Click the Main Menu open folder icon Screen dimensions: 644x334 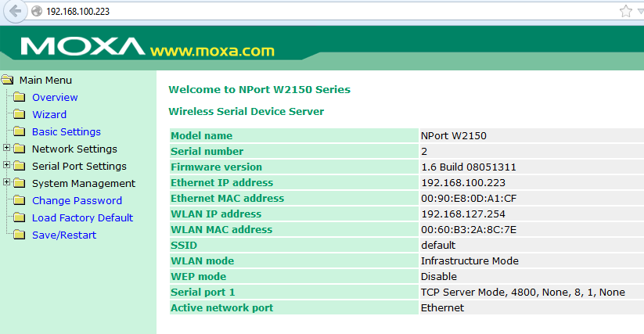[7, 80]
